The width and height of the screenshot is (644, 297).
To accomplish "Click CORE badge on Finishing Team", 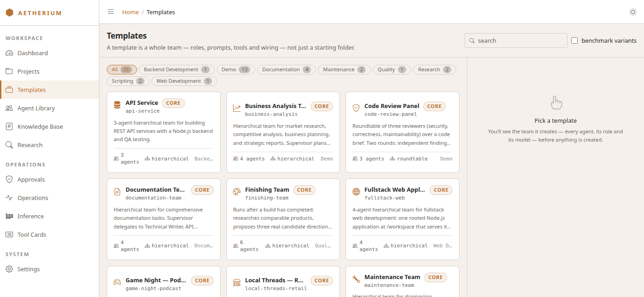I will pyautogui.click(x=304, y=190).
